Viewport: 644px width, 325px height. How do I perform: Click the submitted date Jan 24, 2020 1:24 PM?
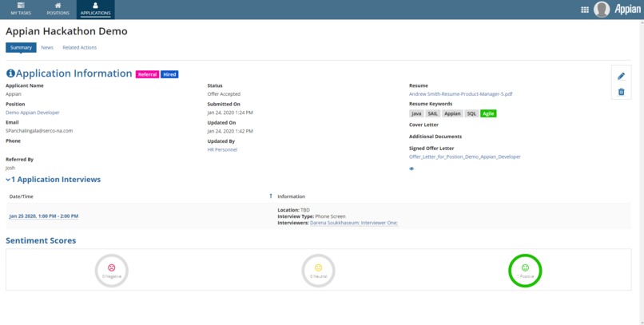[x=230, y=113]
